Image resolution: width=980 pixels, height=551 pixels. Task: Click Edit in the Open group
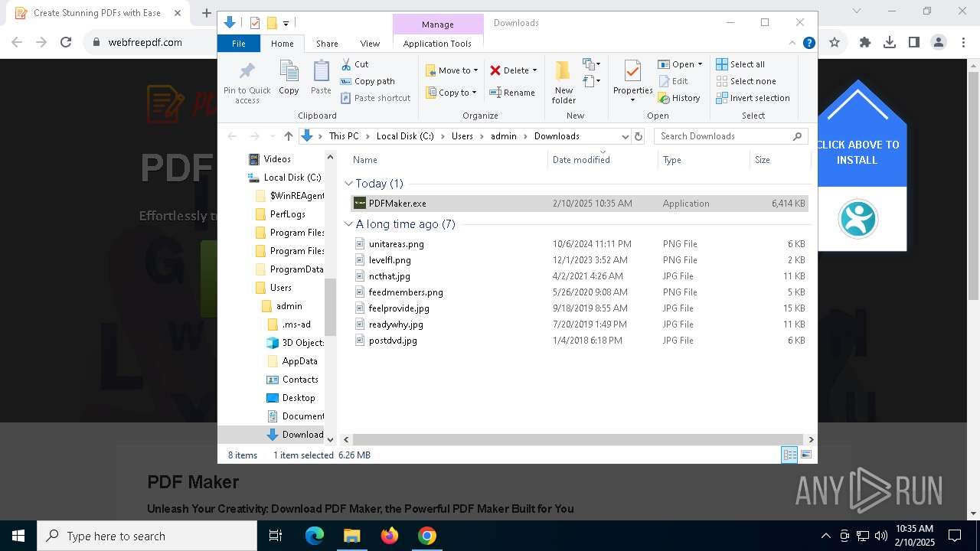pos(673,81)
